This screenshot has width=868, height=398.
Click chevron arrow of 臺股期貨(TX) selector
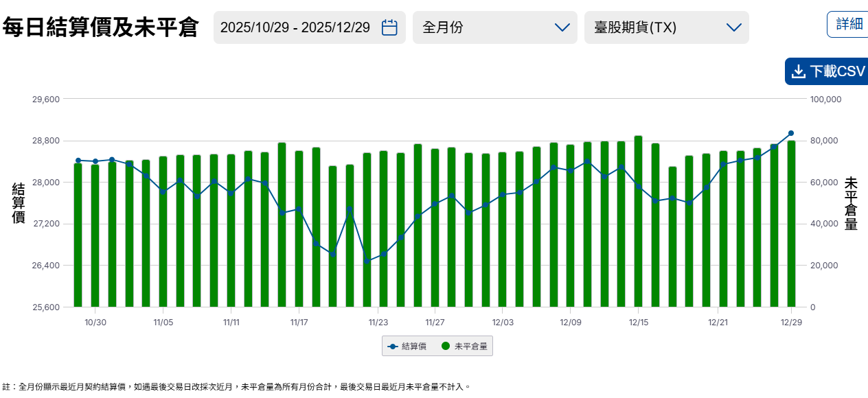point(733,27)
